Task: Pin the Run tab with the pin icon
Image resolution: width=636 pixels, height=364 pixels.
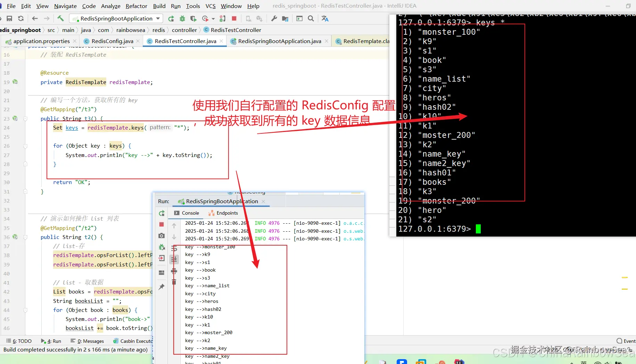Action: pos(162,287)
